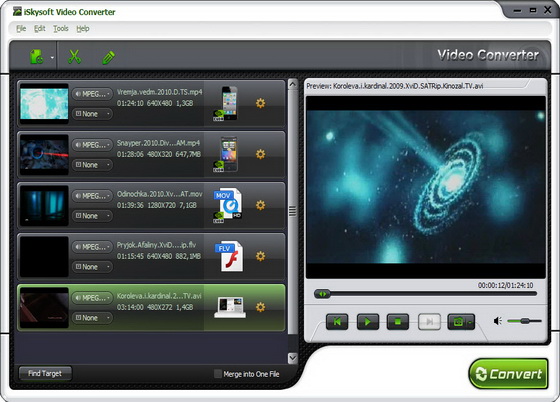Take a snapshot with the camera button
560x402 pixels.
coord(458,322)
